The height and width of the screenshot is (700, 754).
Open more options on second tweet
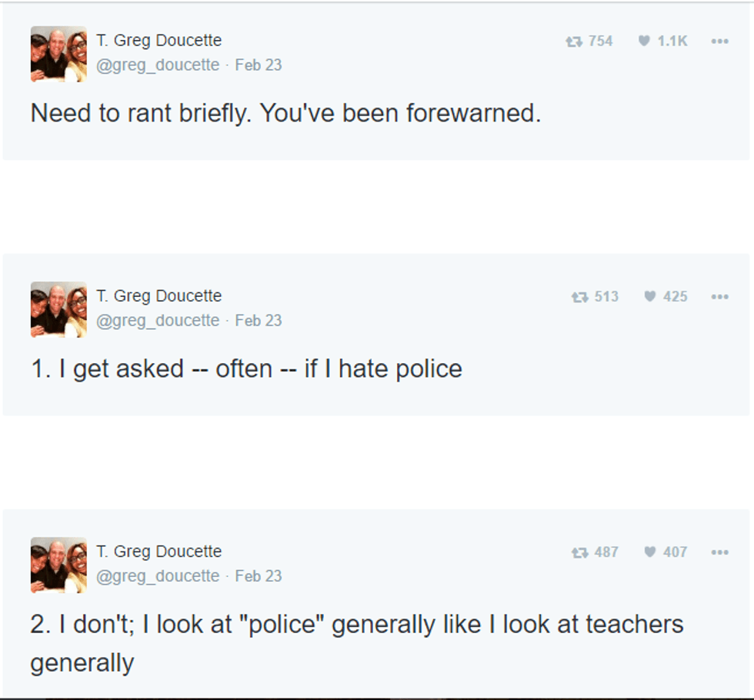(719, 297)
